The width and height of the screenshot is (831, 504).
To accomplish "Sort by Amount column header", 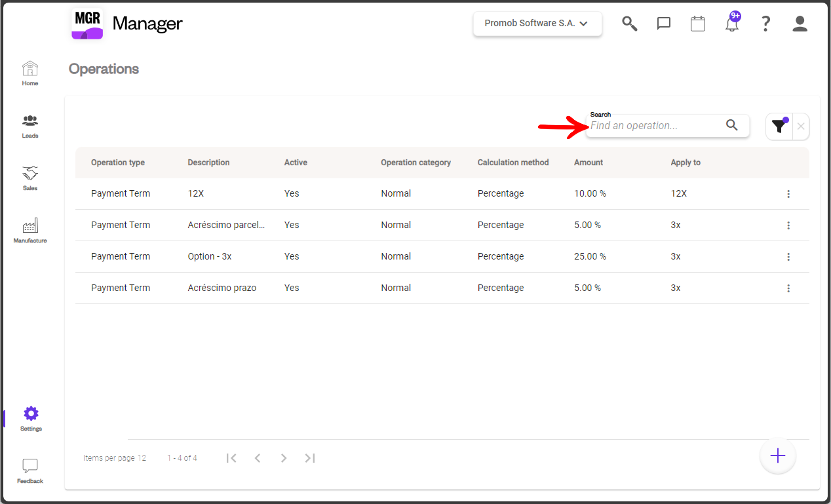I will [589, 163].
